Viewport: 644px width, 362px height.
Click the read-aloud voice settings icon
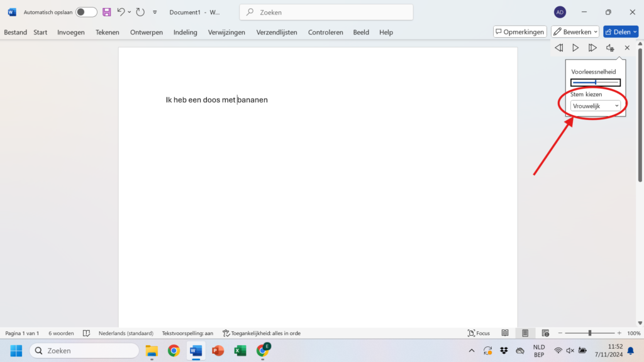click(609, 48)
